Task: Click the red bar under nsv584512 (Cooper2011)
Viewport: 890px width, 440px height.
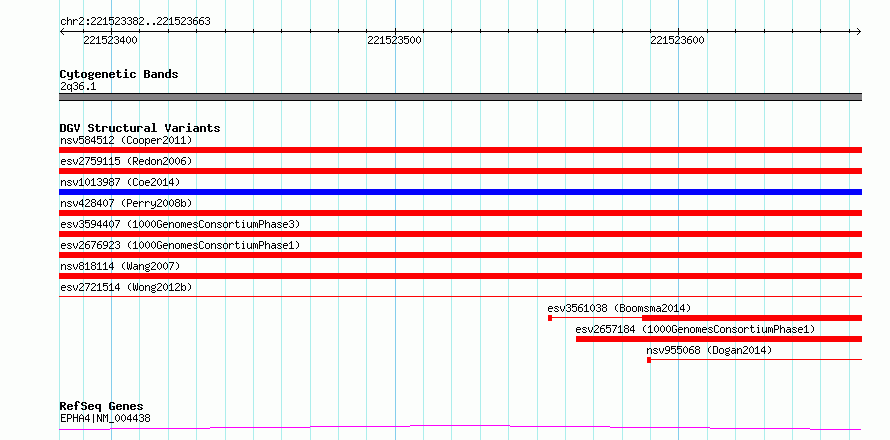Action: coord(460,150)
